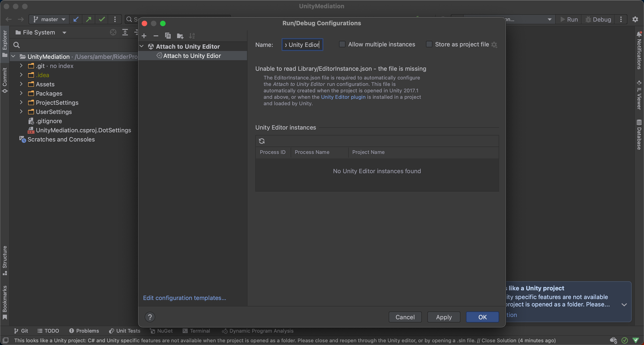This screenshot has height=345, width=644.
Task: Click the locate target icon in Explorer
Action: (113, 32)
